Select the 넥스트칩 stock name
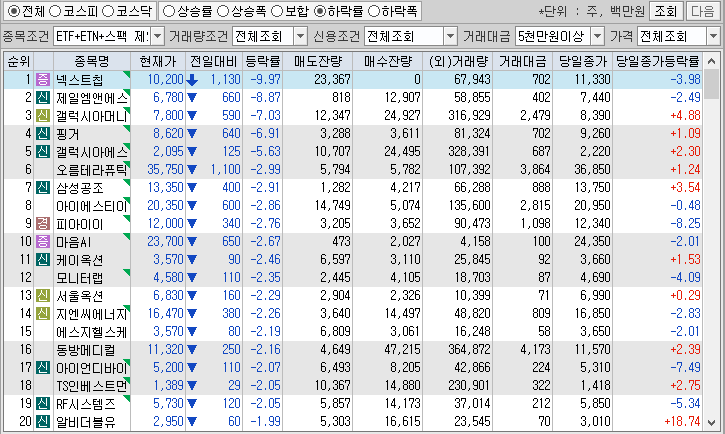The height and width of the screenshot is (434, 725). coord(80,80)
